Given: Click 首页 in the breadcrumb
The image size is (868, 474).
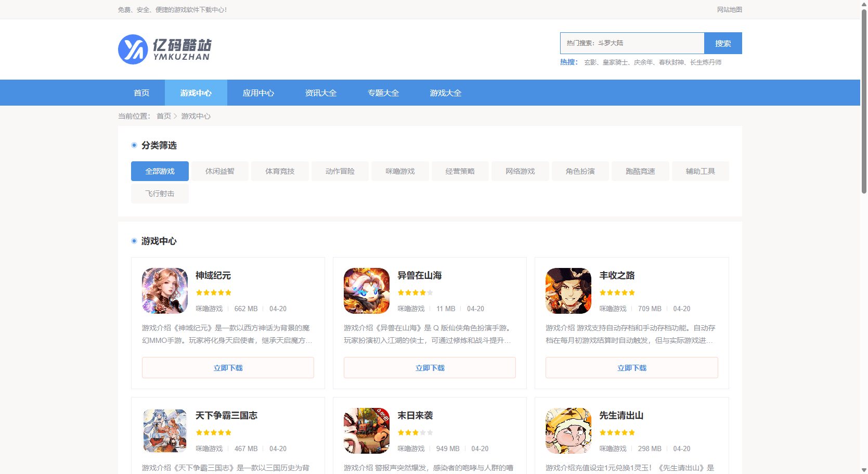Looking at the screenshot, I should pyautogui.click(x=164, y=116).
